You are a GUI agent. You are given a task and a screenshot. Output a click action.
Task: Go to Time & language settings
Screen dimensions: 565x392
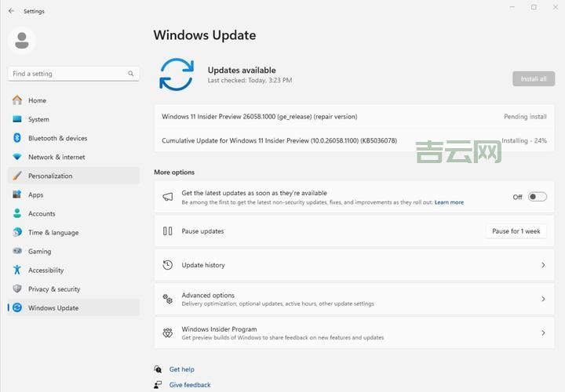click(74, 233)
